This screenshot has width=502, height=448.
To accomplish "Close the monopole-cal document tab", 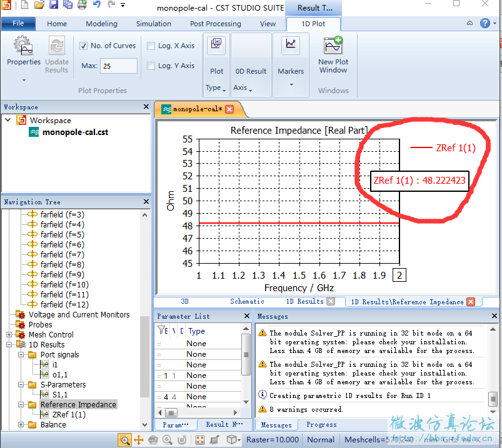I will coord(229,109).
